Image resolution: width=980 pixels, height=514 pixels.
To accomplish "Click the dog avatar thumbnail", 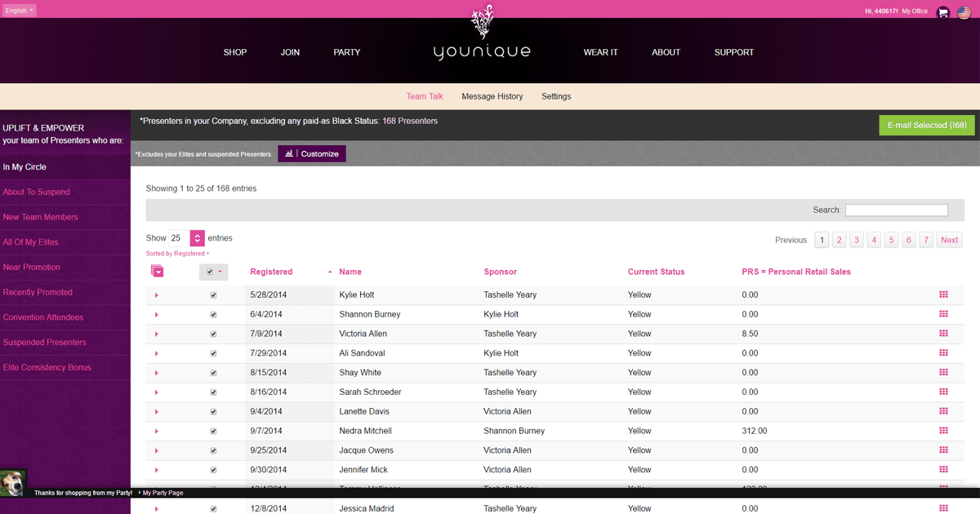I will click(x=13, y=482).
